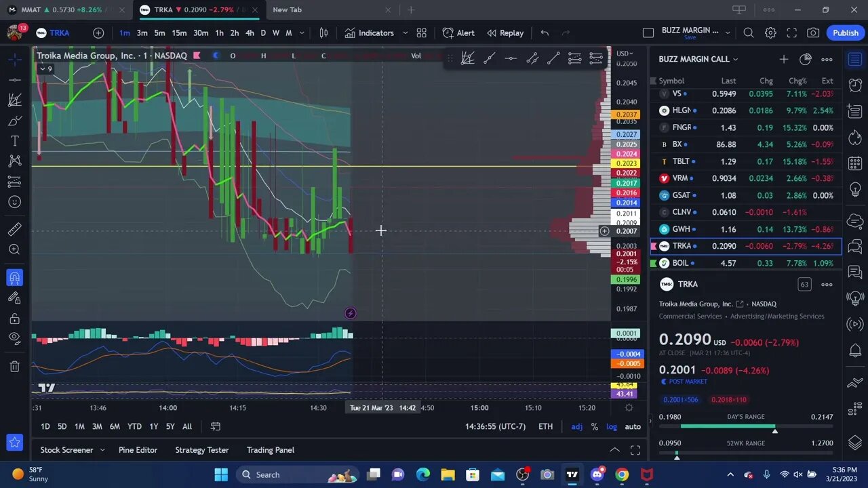Activate the zoom in tool
The height and width of the screenshot is (488, 868).
tap(14, 250)
